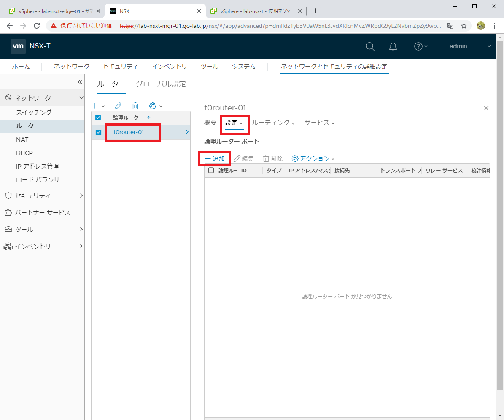Close the t0router-01 detail pane

coord(486,108)
